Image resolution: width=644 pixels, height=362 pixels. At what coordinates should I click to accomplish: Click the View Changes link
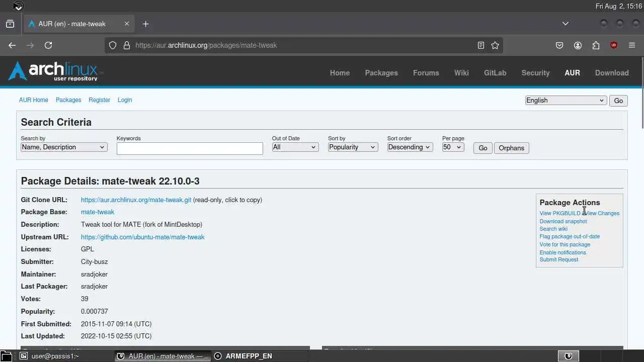(603, 213)
